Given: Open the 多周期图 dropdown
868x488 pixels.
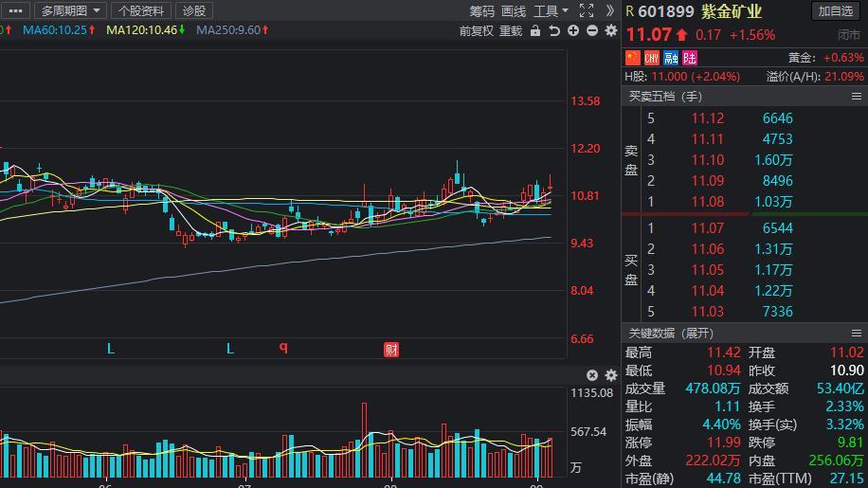Looking at the screenshot, I should [x=70, y=10].
